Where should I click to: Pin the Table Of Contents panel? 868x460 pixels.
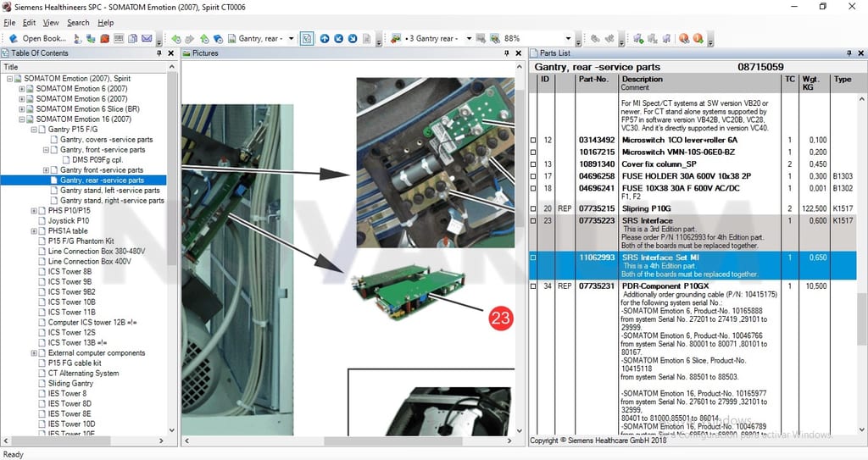click(159, 53)
